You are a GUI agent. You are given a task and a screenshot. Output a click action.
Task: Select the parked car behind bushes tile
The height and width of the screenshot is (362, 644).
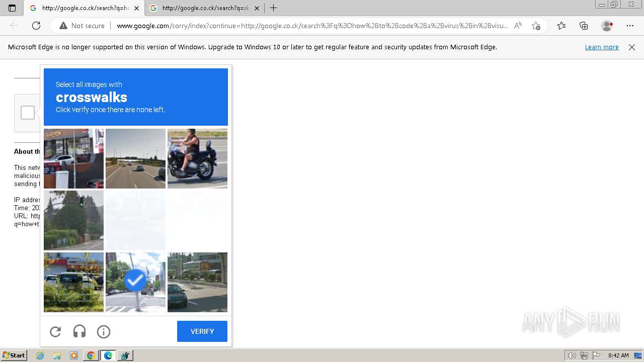click(73, 282)
